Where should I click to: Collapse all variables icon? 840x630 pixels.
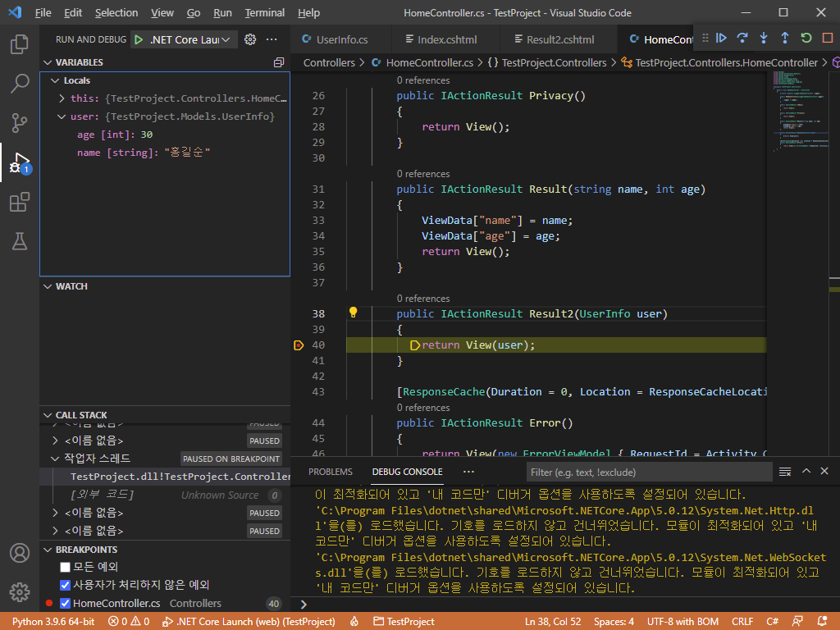click(279, 62)
